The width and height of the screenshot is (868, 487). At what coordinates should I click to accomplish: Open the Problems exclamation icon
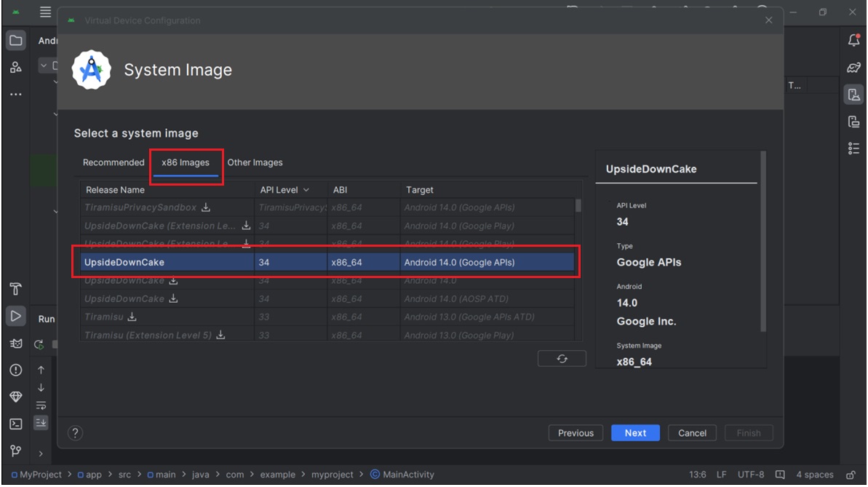click(x=15, y=370)
